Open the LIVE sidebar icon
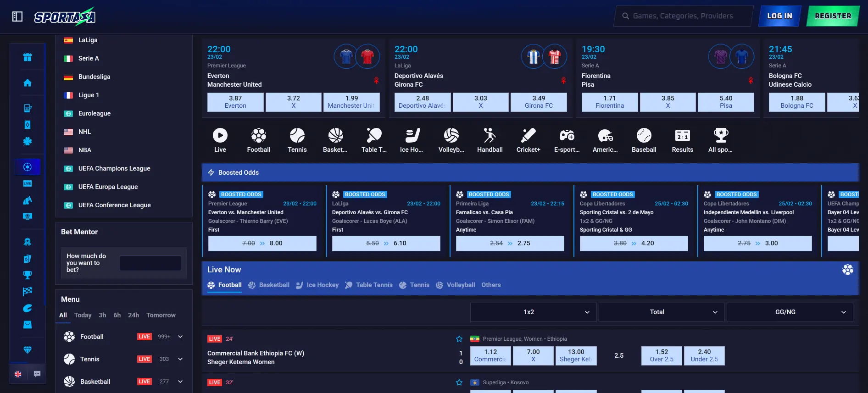 (x=28, y=183)
